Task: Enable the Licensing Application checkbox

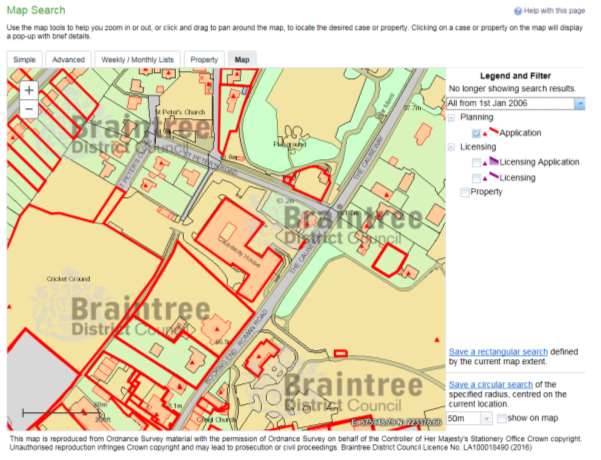Action: click(476, 163)
